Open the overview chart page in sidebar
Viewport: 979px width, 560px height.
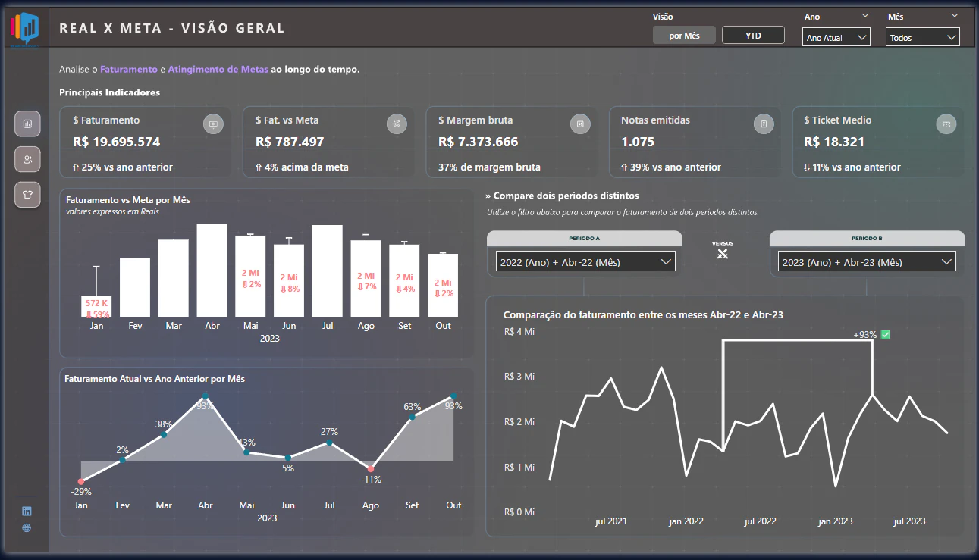(27, 124)
